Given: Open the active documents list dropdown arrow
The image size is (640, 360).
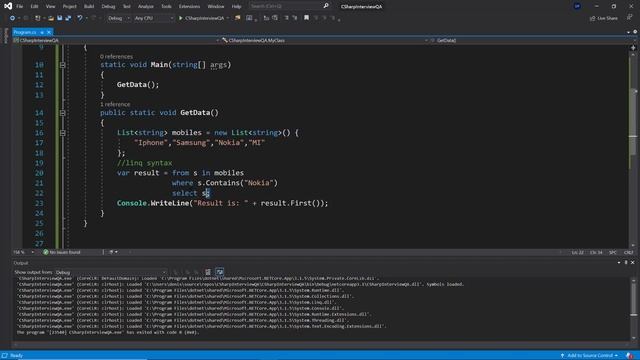Looking at the screenshot, I should coord(628,32).
